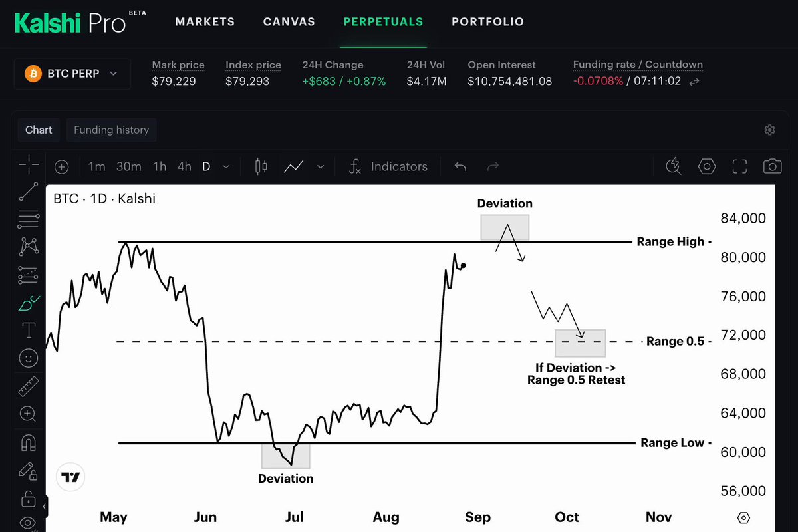This screenshot has width=798, height=532.
Task: Go to the Markets tab
Action: (x=205, y=22)
